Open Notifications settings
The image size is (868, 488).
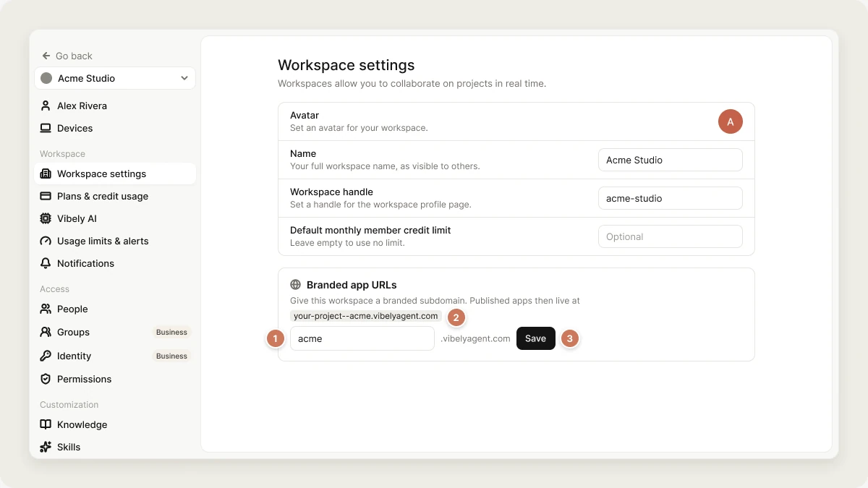point(115,263)
